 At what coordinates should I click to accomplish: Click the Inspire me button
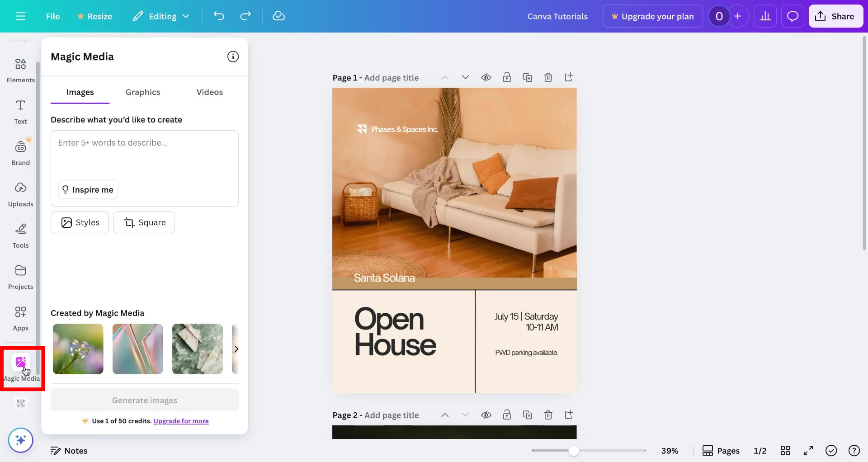point(88,189)
